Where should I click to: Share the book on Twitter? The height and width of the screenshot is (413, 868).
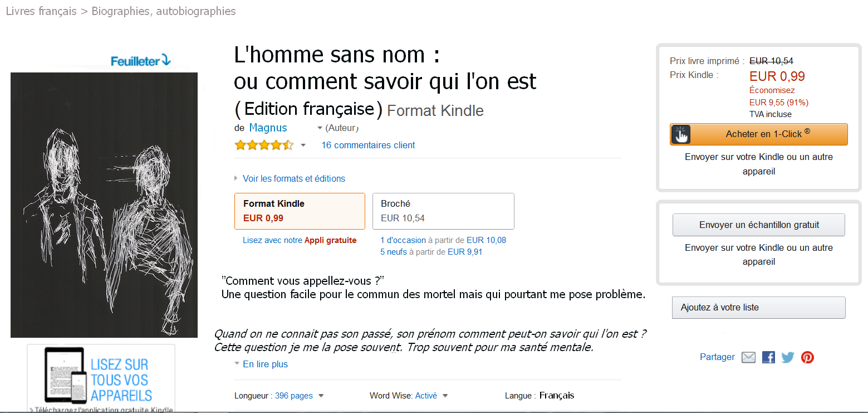[x=787, y=357]
